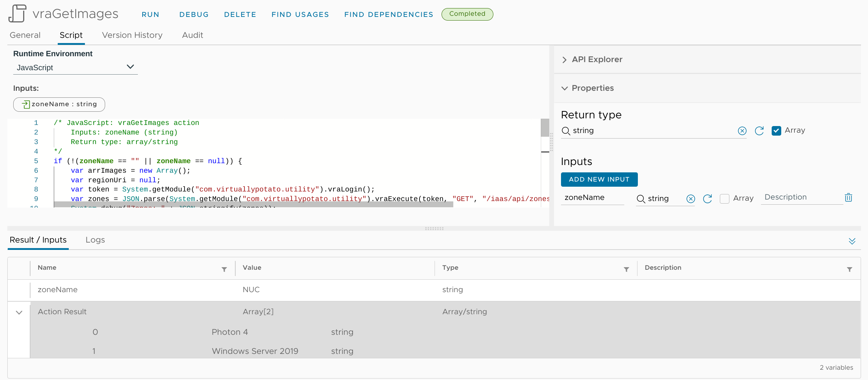Filter the Description column in results
Screen dimensions: 868x380
point(850,269)
